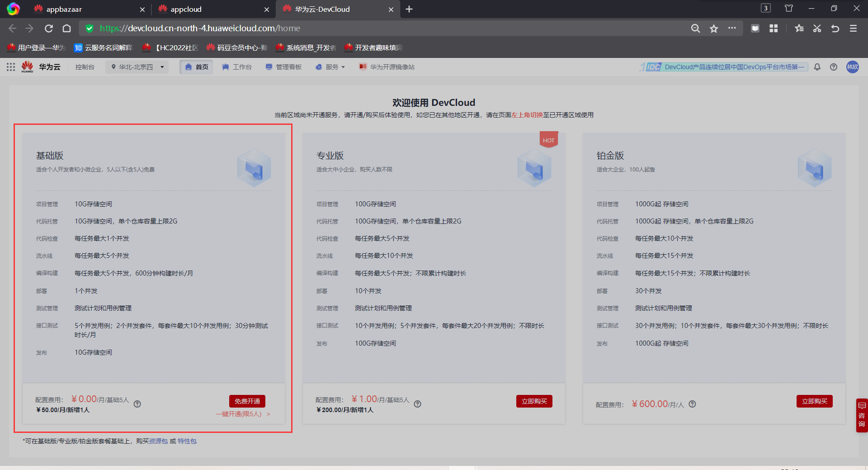Close the appbazaar tab

[142, 9]
